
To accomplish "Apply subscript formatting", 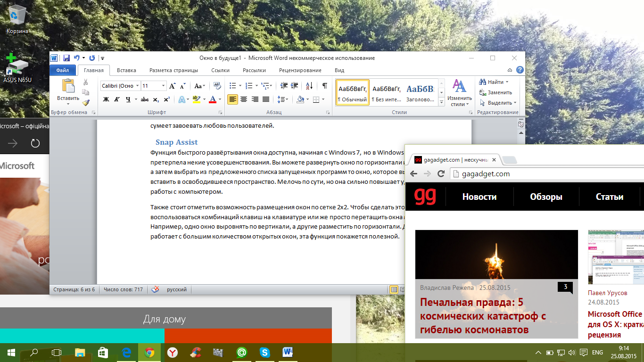I will point(157,99).
